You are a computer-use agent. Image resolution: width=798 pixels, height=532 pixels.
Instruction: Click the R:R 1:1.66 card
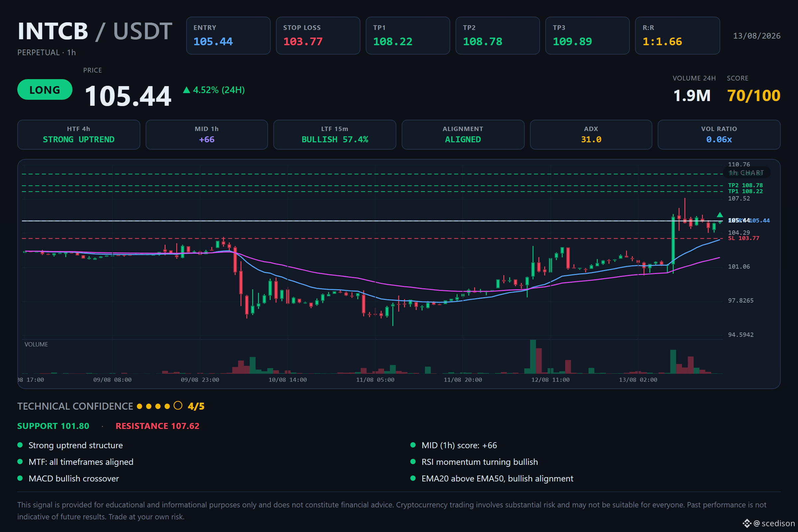coord(677,36)
